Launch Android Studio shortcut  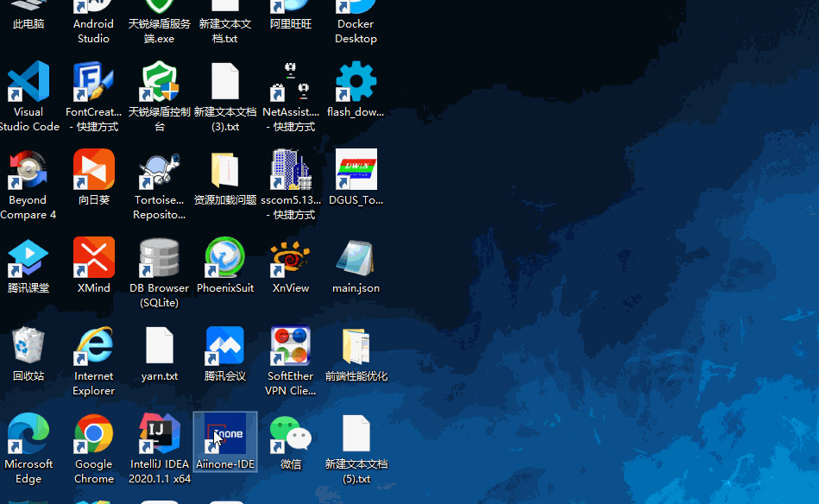93,22
